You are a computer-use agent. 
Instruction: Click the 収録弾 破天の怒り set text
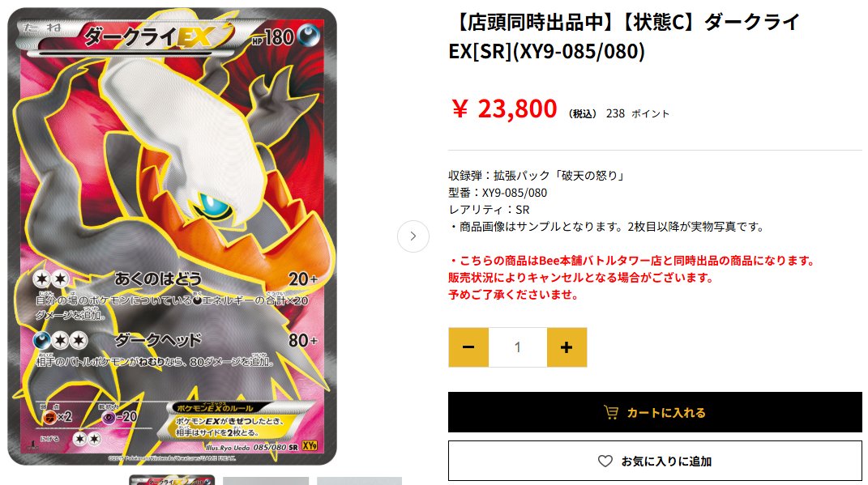point(537,176)
